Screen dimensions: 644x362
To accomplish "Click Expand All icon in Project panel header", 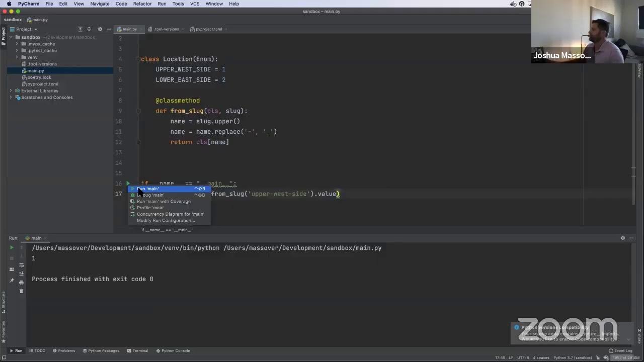I will click(80, 29).
